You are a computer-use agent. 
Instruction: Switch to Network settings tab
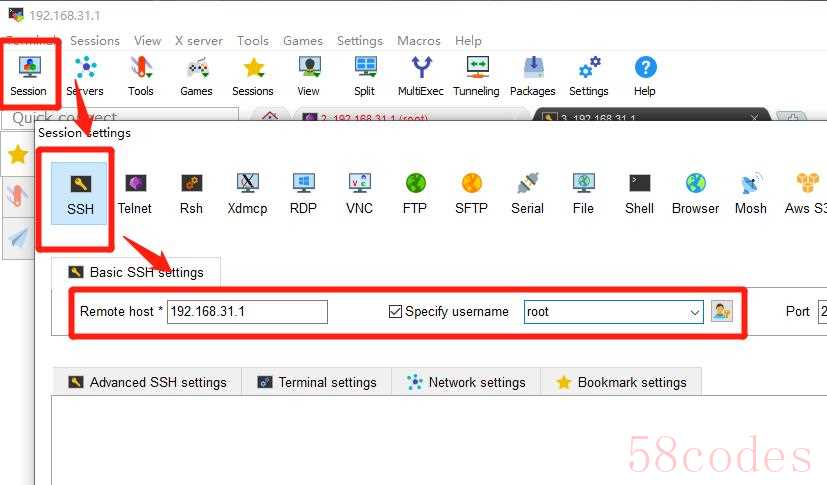(466, 382)
